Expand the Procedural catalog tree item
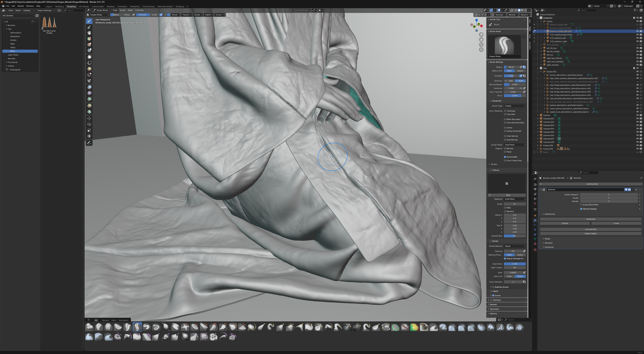 [7, 62]
